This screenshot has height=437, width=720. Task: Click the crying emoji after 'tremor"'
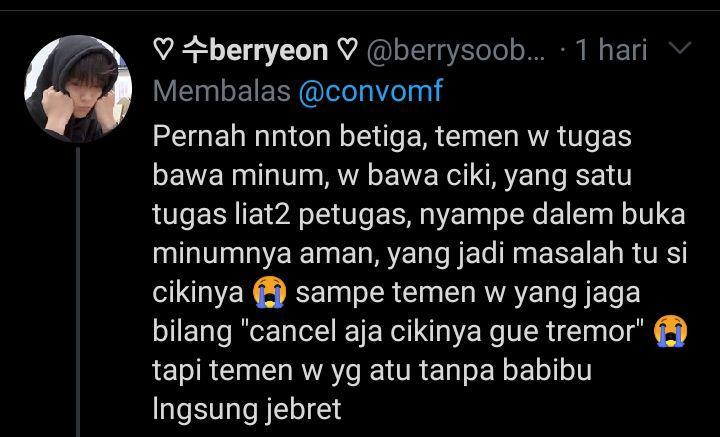pos(671,331)
